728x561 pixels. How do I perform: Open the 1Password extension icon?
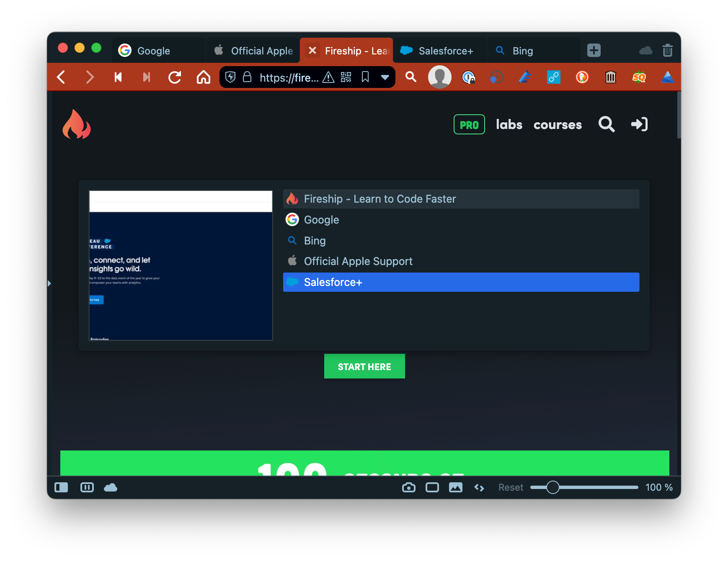pos(468,77)
